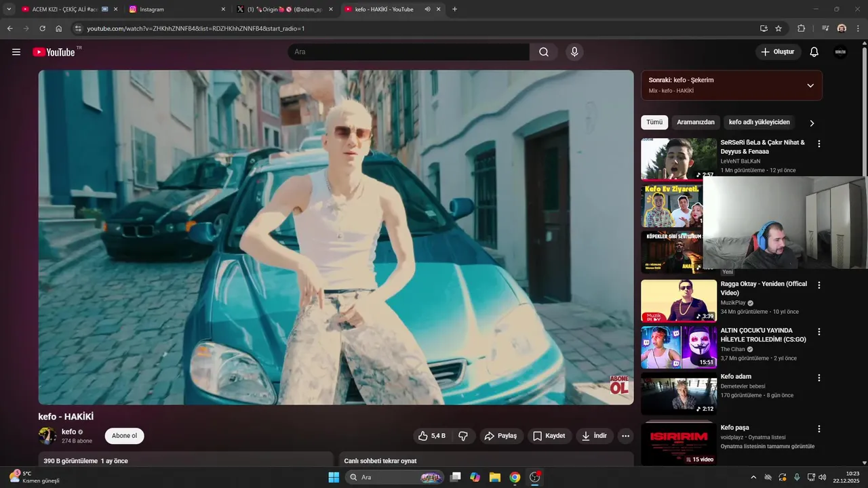Open more actions menu below the video
The height and width of the screenshot is (488, 868).
[x=625, y=436]
